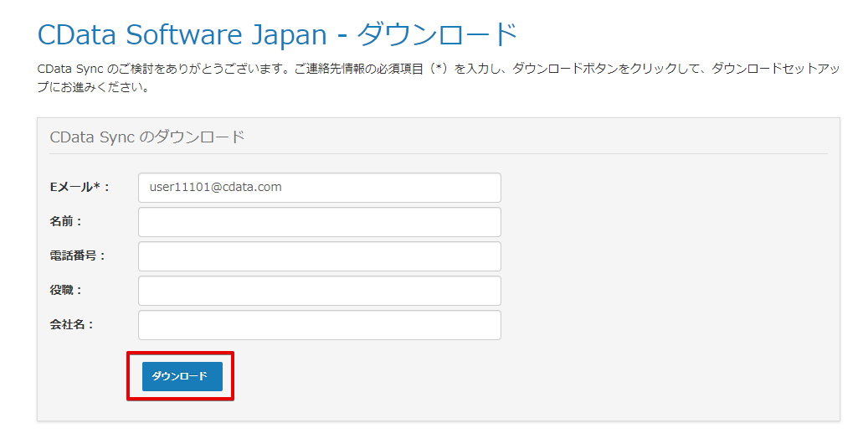The image size is (868, 444).
Task: Click the 役職 label text
Action: (65, 291)
